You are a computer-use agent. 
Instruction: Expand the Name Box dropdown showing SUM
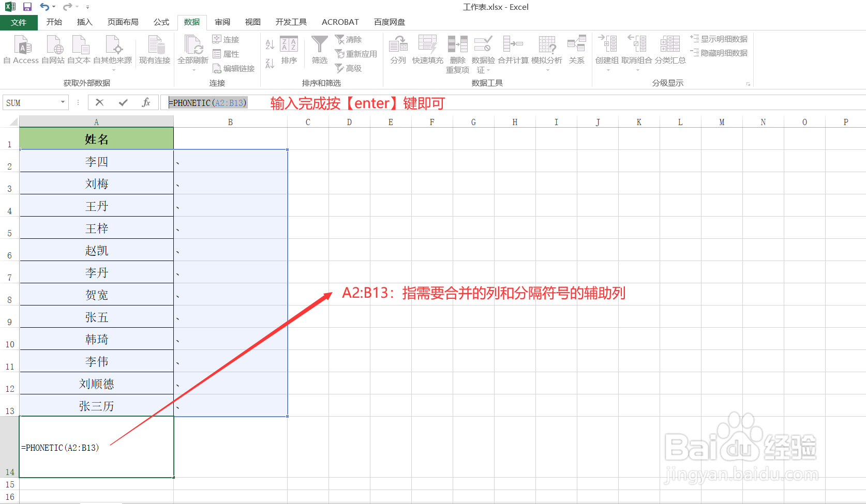63,102
